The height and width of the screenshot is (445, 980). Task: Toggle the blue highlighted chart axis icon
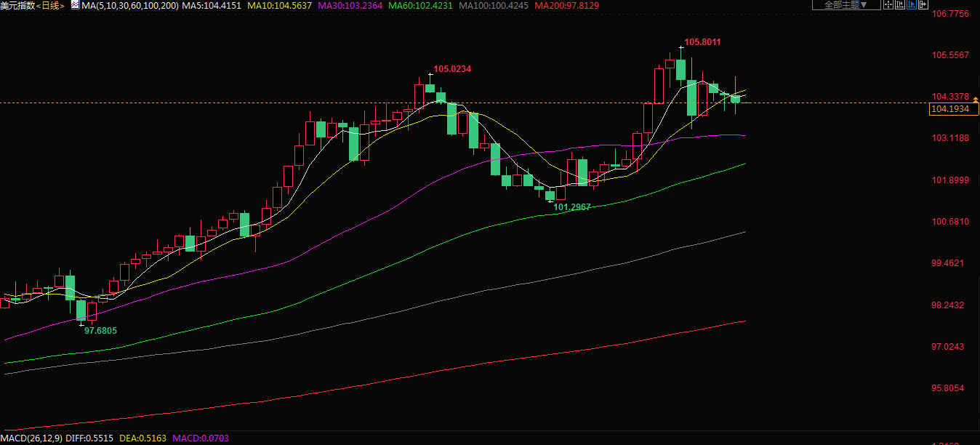(x=912, y=5)
